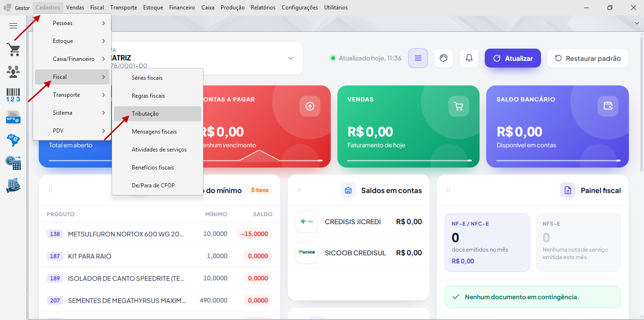The height and width of the screenshot is (320, 644).
Task: Open the Relatórios menu
Action: [x=263, y=8]
